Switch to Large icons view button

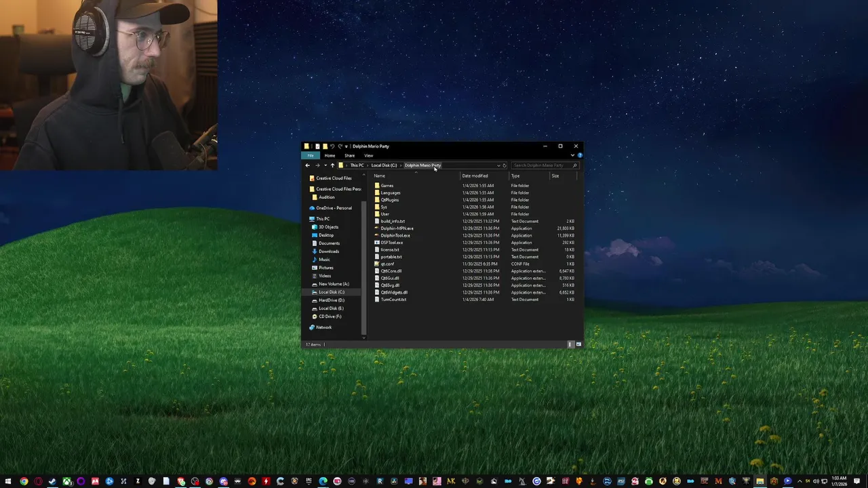[578, 344]
